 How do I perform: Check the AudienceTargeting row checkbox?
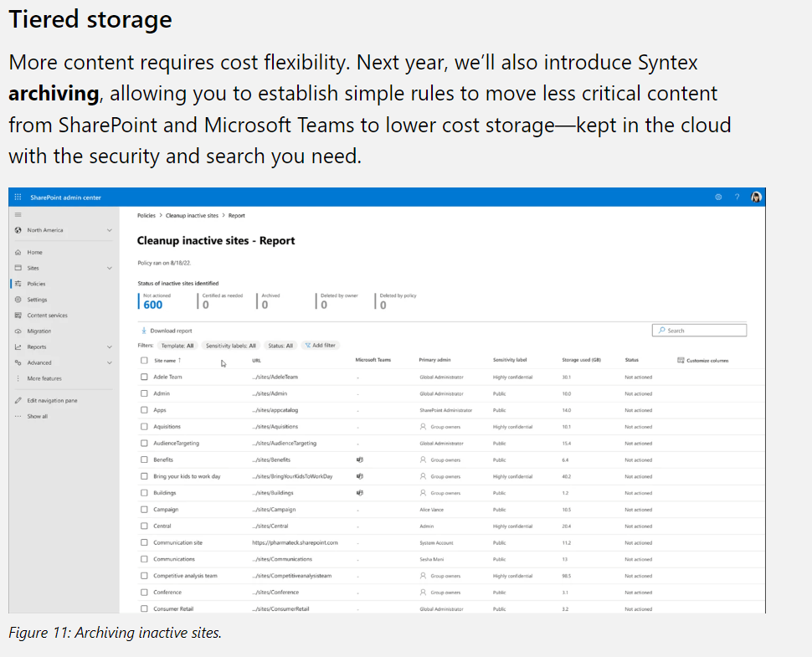click(144, 444)
